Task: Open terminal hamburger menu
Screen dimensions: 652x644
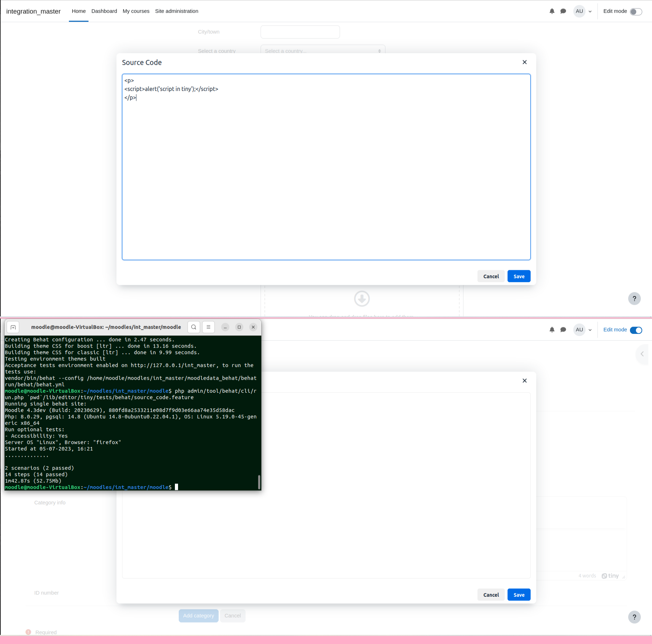Action: (208, 327)
